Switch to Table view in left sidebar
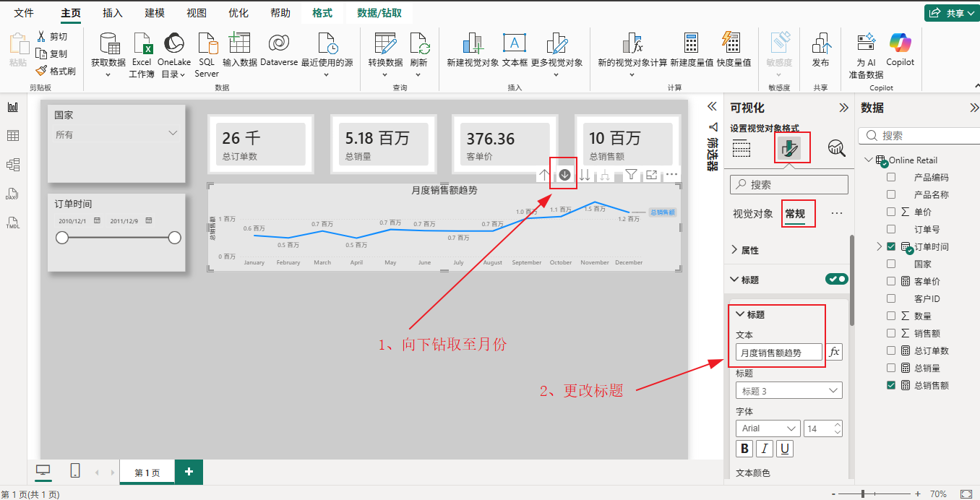Image resolution: width=980 pixels, height=500 pixels. pos(13,136)
